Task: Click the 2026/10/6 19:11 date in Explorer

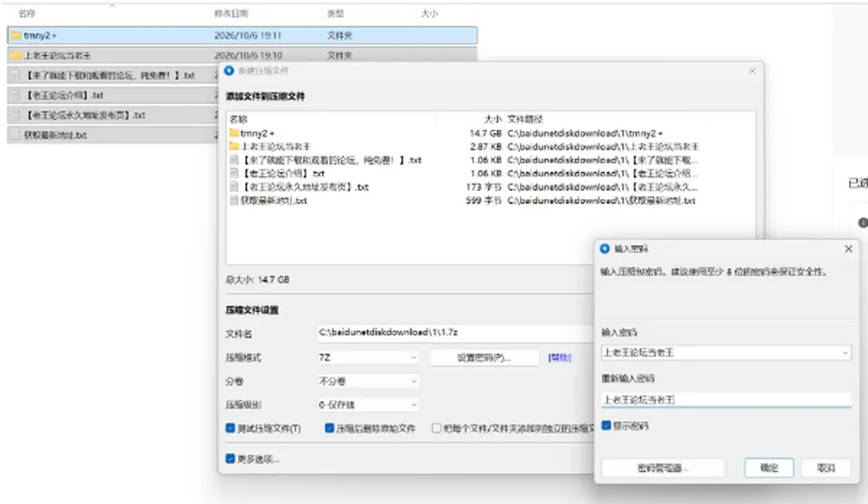Action: (x=248, y=35)
